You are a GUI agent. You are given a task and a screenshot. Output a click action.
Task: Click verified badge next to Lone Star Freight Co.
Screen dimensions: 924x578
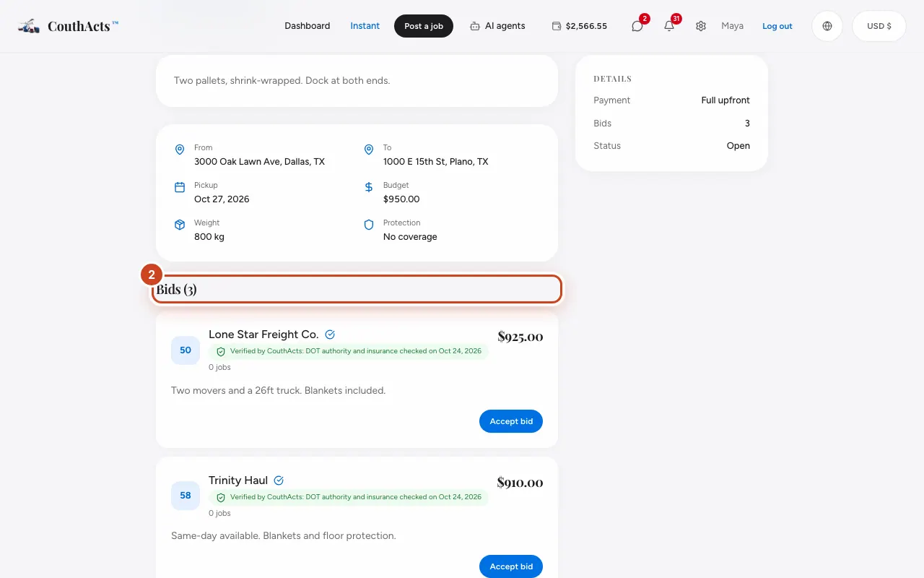click(x=330, y=335)
